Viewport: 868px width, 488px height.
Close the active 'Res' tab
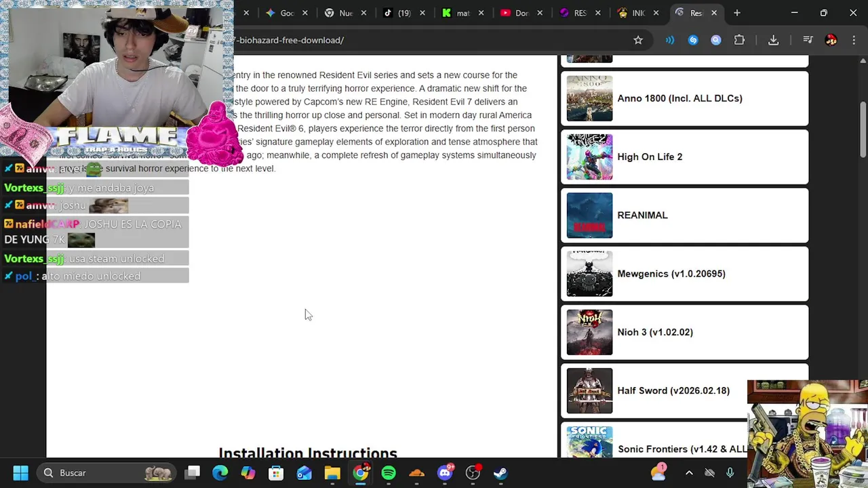tap(714, 13)
